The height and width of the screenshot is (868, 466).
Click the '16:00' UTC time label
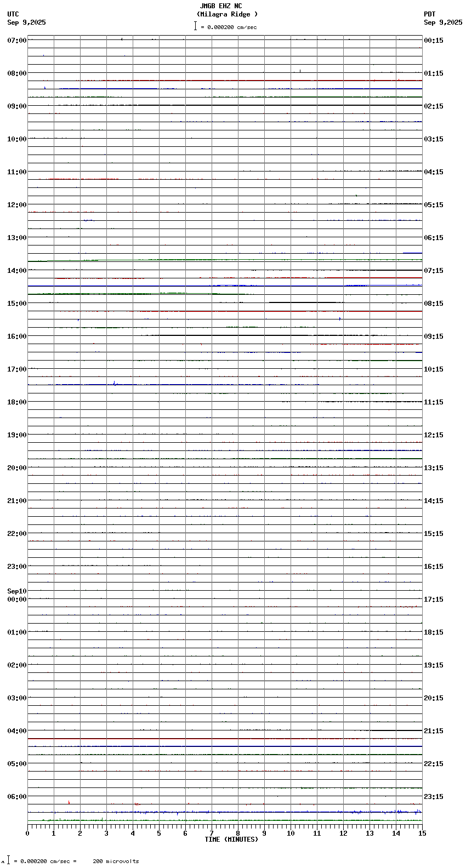pyautogui.click(x=17, y=336)
